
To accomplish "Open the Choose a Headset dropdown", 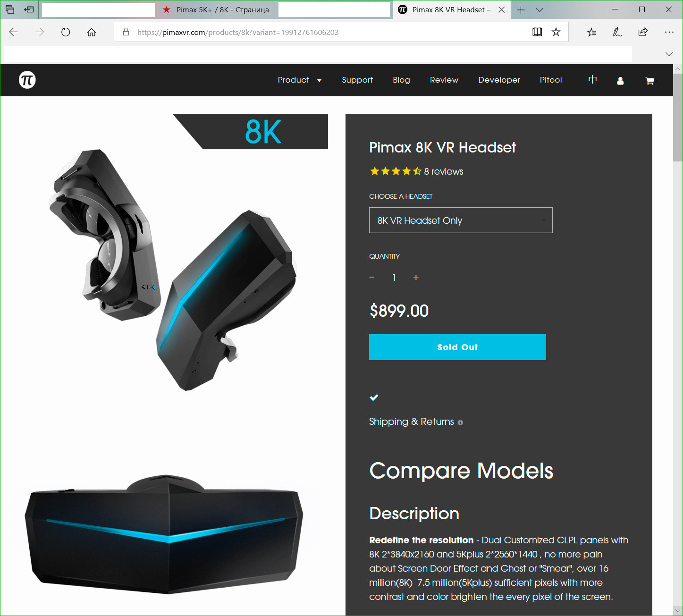I will pyautogui.click(x=461, y=220).
